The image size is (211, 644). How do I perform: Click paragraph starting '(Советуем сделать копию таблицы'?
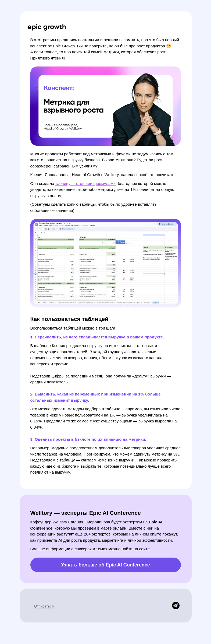click(x=93, y=208)
